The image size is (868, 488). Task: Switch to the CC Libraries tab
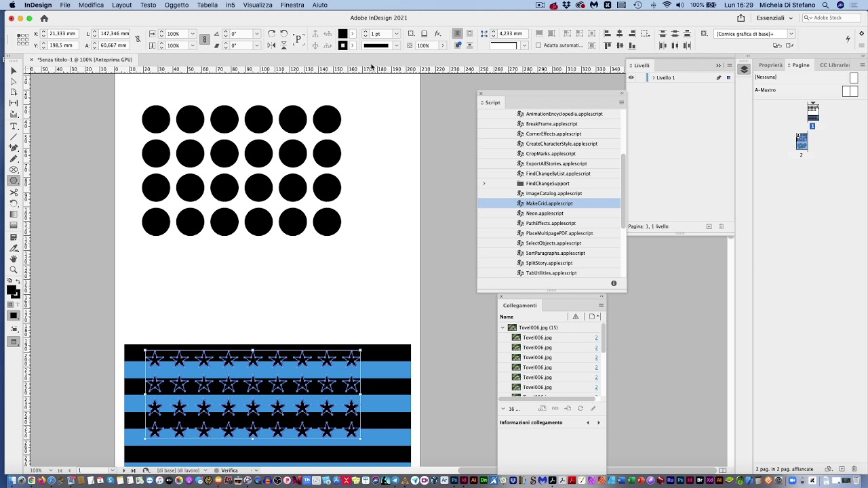pos(835,65)
